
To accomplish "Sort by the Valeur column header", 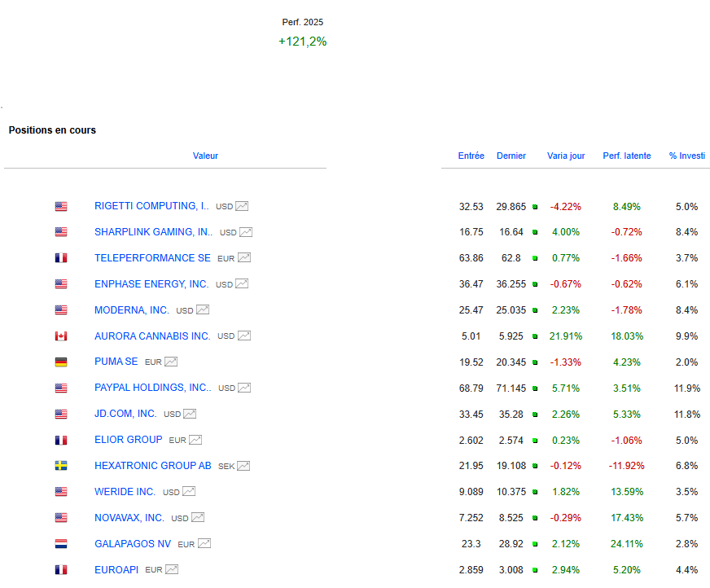I will (x=205, y=156).
